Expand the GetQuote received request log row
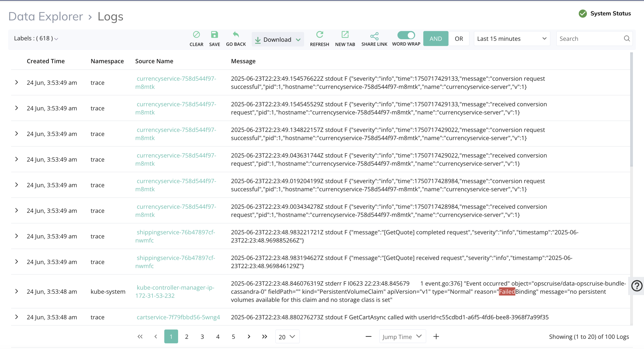Screen dimensions: 644x349 coord(17,262)
